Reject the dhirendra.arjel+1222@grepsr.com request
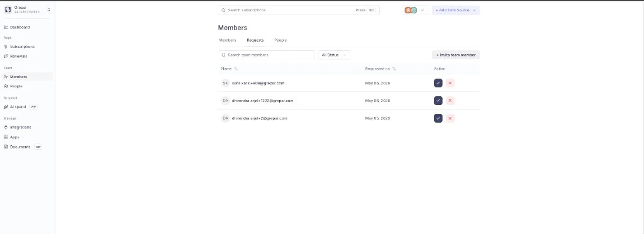The height and width of the screenshot is (234, 644). click(450, 101)
